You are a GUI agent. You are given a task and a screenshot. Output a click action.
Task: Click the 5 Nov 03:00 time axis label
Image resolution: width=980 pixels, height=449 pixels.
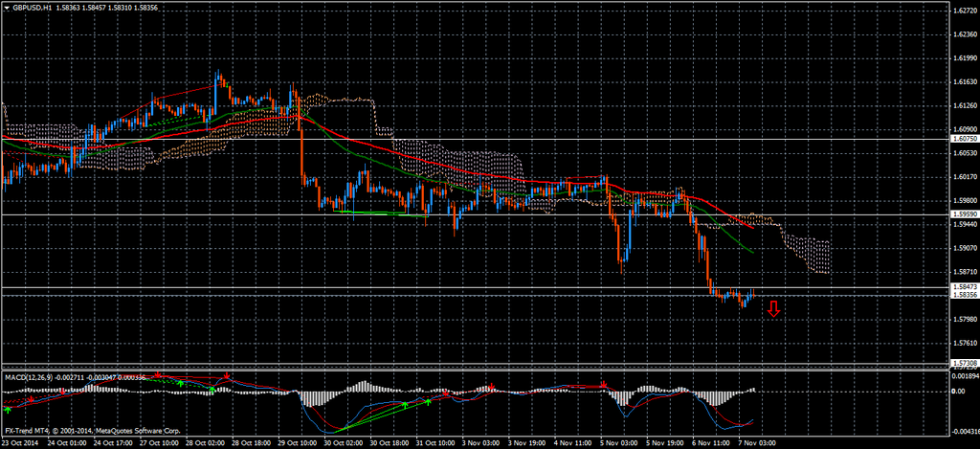click(x=620, y=442)
